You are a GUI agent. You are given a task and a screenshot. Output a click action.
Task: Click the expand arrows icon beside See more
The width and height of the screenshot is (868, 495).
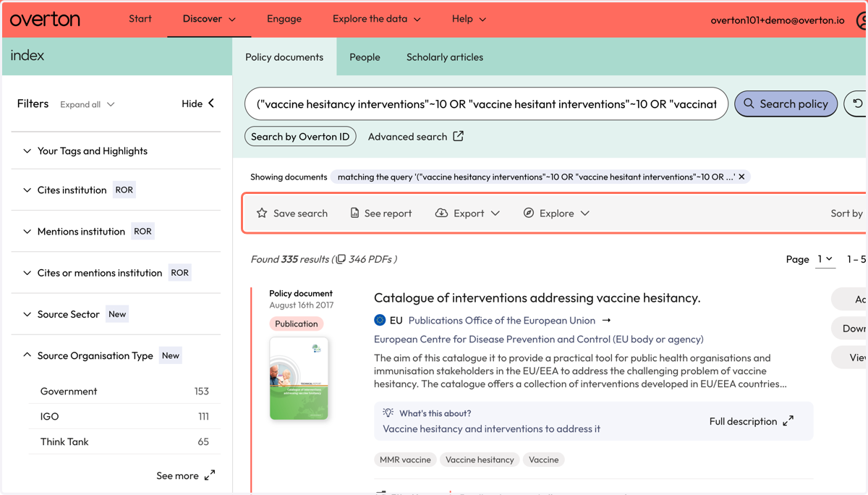pyautogui.click(x=210, y=475)
